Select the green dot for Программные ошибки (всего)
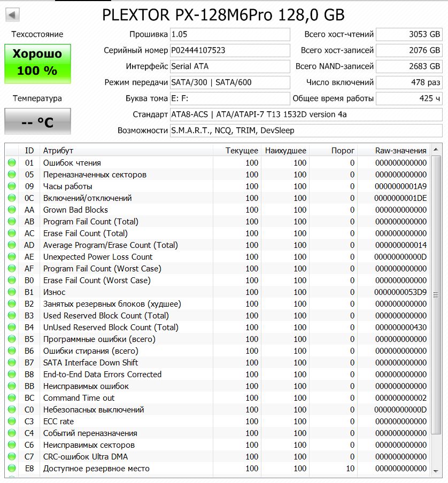 [12, 339]
